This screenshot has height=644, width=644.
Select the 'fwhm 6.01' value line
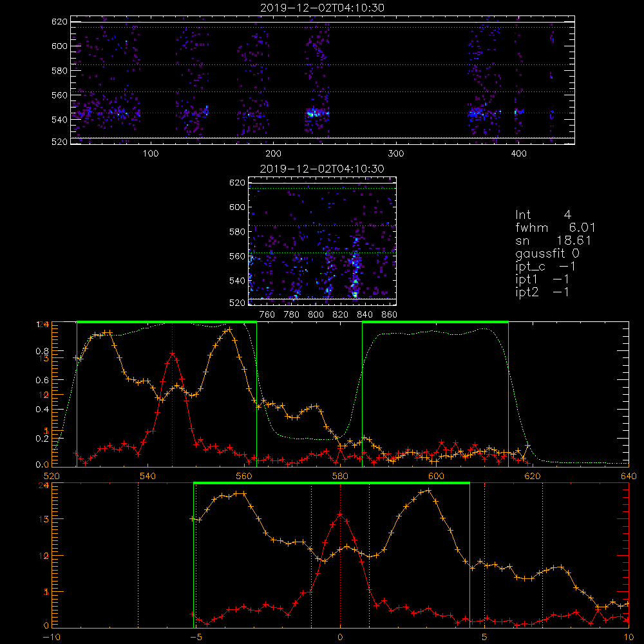(x=555, y=227)
